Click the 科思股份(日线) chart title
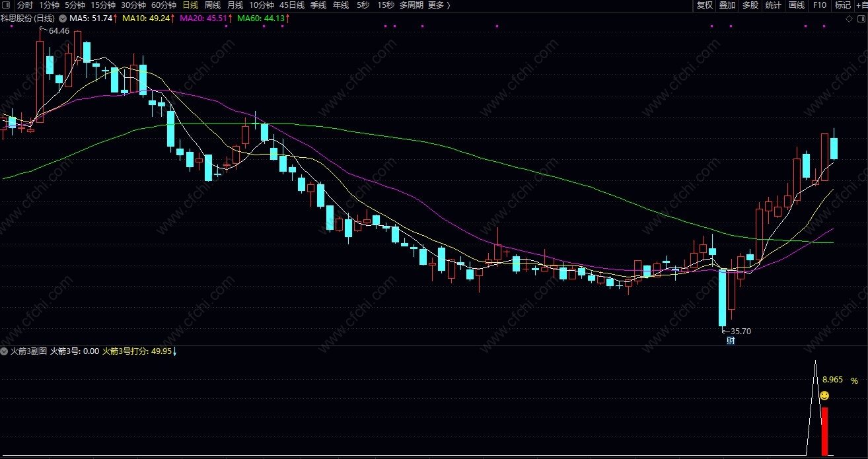Image resolution: width=868 pixels, height=459 pixels. 28,18
